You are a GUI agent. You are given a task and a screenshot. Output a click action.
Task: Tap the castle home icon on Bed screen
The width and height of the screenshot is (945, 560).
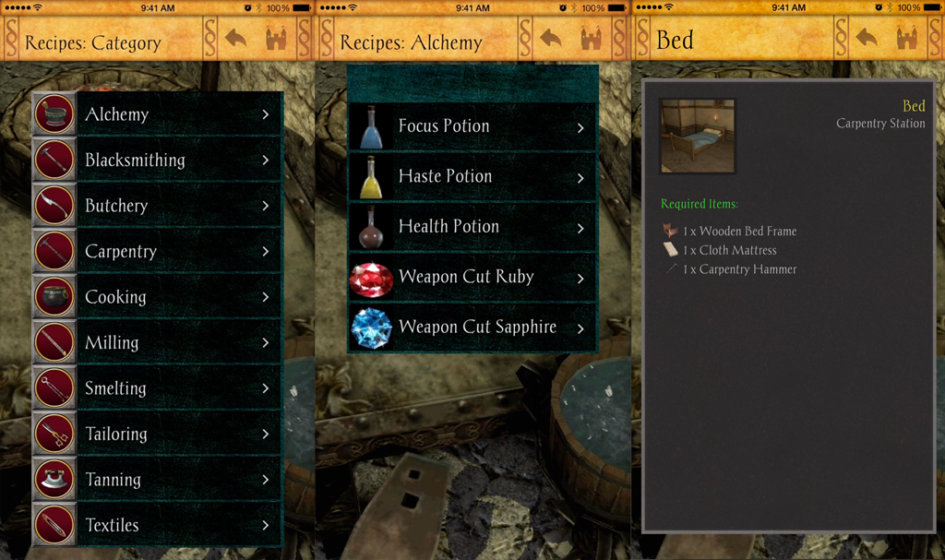pyautogui.click(x=906, y=38)
